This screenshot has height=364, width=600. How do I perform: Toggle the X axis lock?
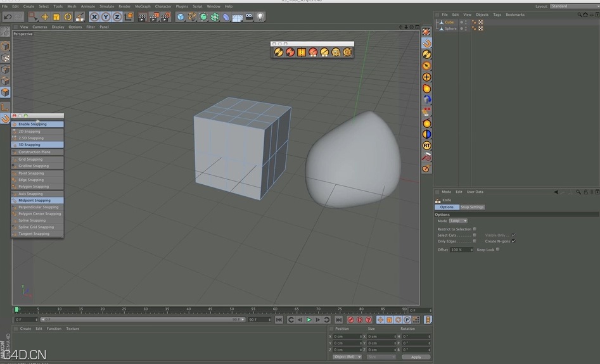[x=94, y=17]
